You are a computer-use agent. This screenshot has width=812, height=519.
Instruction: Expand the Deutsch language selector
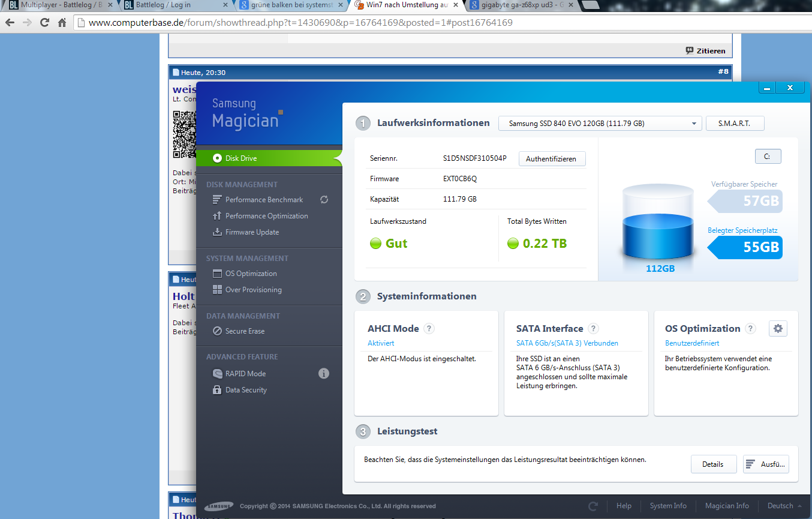784,506
